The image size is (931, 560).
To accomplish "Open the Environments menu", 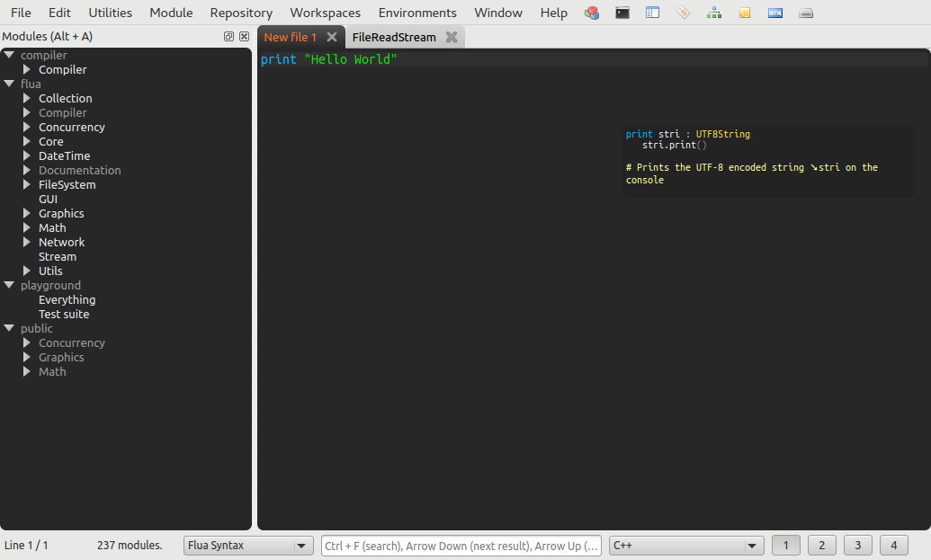I will (x=417, y=13).
